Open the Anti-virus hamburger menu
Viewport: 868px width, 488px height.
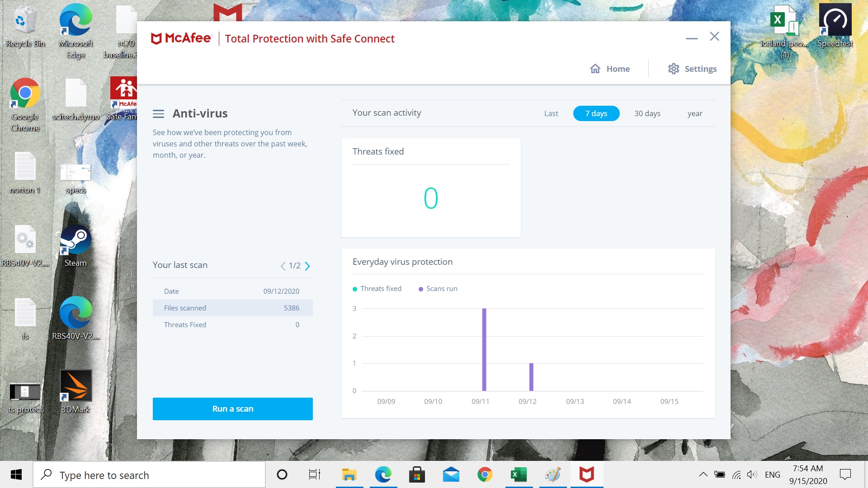coord(158,114)
